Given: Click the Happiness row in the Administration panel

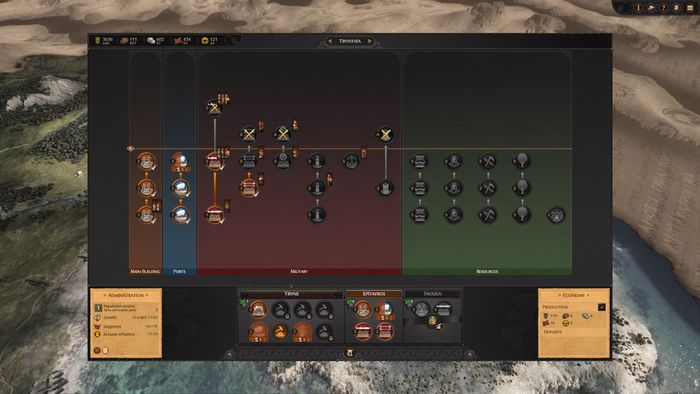Looking at the screenshot, I should [127, 327].
